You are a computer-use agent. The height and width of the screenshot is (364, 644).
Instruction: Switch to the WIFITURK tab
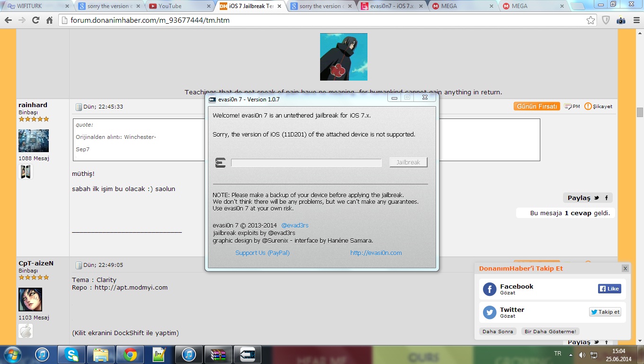click(37, 6)
